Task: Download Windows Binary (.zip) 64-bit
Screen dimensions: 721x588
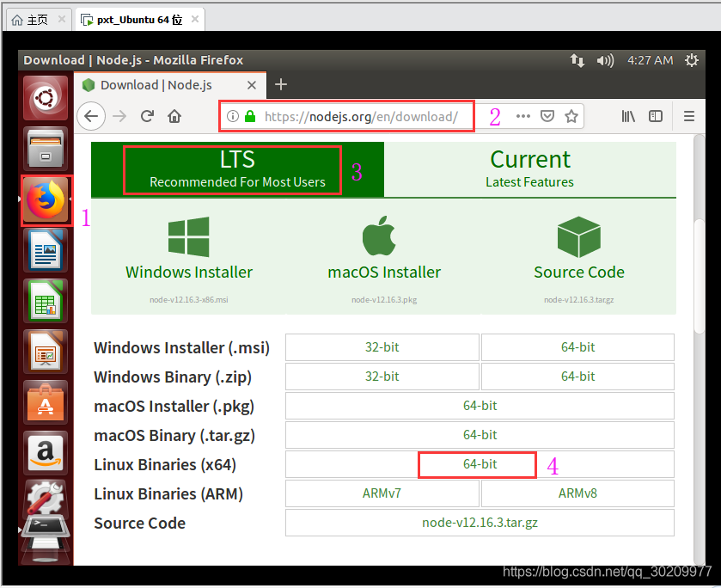Action: pyautogui.click(x=578, y=377)
